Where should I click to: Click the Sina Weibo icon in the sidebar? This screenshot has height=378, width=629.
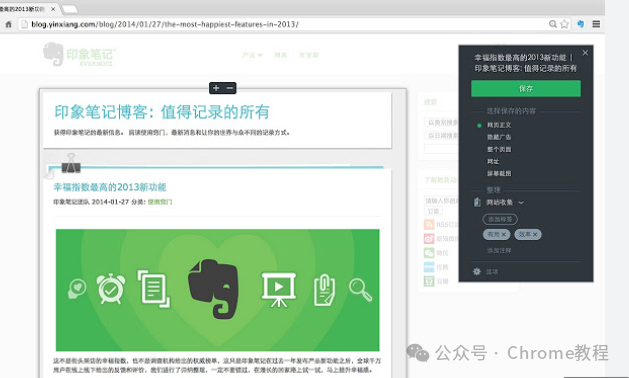(429, 239)
